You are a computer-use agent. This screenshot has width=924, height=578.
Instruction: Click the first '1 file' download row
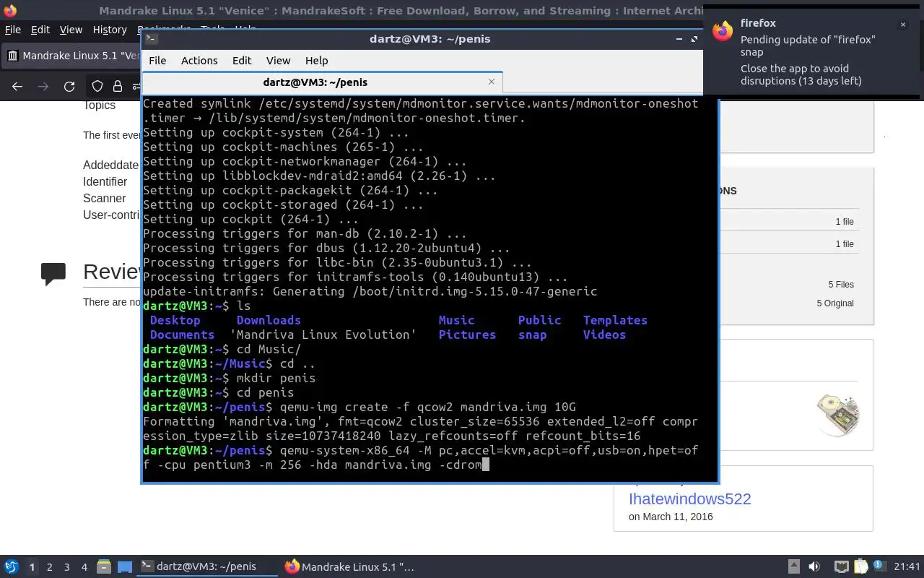845,222
